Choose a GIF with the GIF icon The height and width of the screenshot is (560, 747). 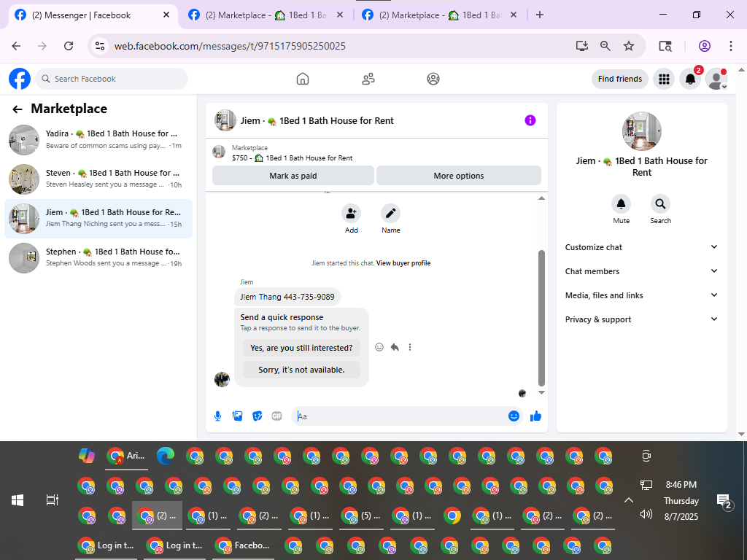(x=276, y=416)
